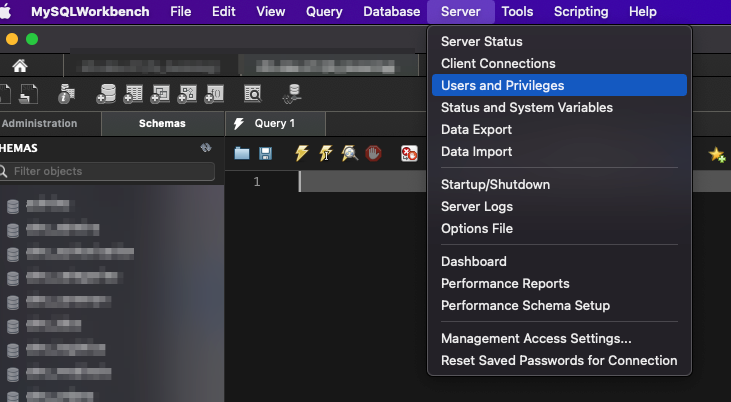Click yellow minimize window button
Viewport: 731px width, 402px height.
click(12, 39)
